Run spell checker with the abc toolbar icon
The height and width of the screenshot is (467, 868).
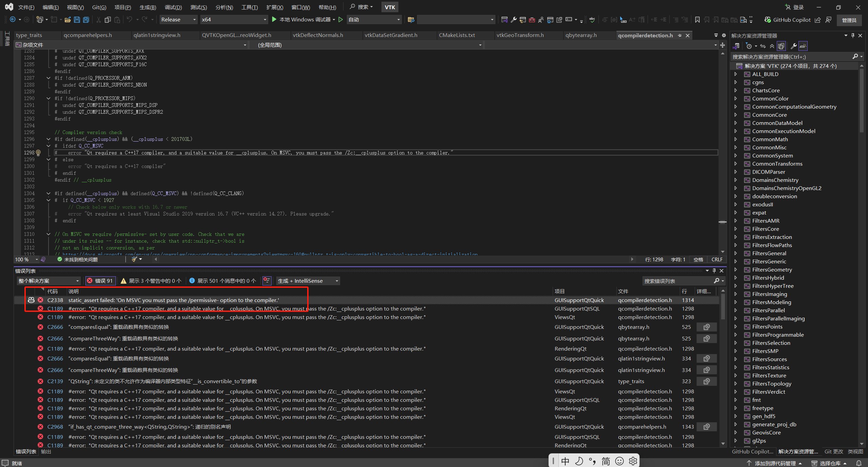click(592, 20)
